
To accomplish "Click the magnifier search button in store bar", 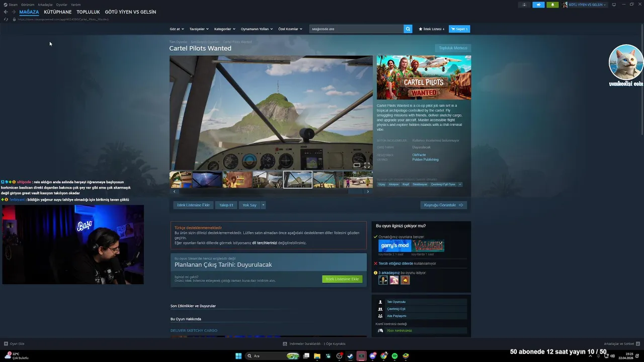I will [408, 29].
